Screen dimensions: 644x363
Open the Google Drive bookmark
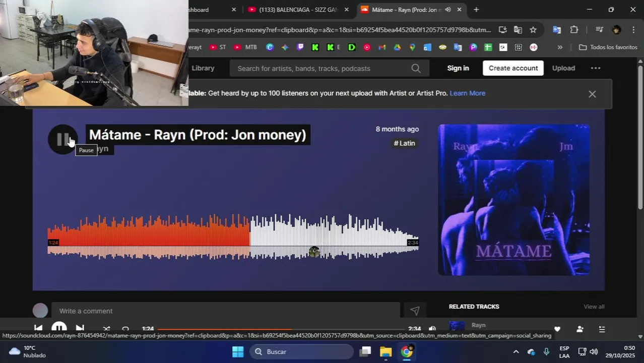pos(397,47)
